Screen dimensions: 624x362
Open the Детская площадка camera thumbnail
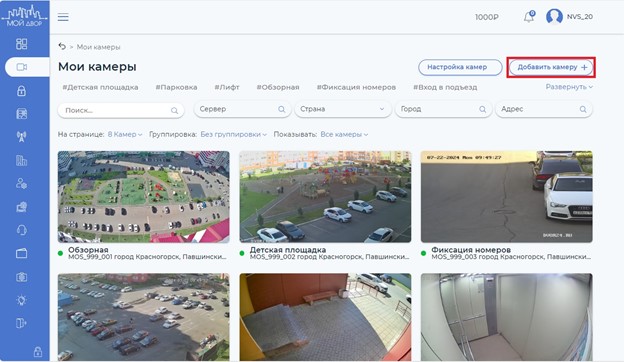pyautogui.click(x=325, y=197)
